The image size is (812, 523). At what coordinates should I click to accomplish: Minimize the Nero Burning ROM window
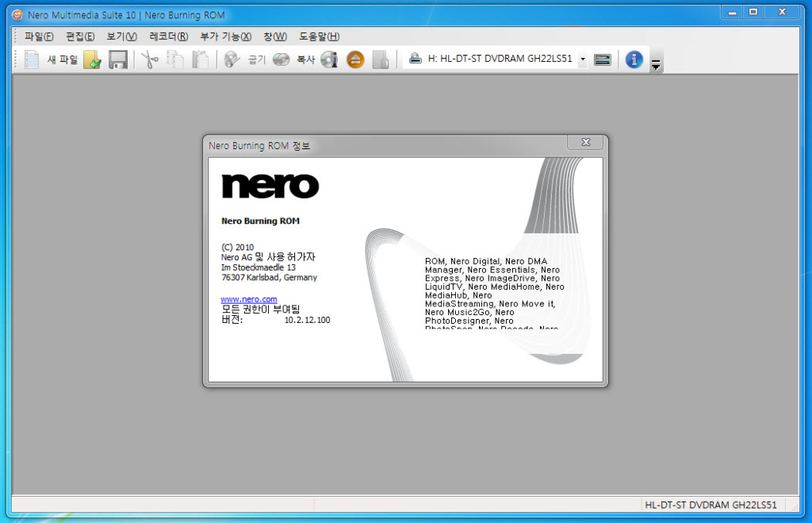coord(732,13)
